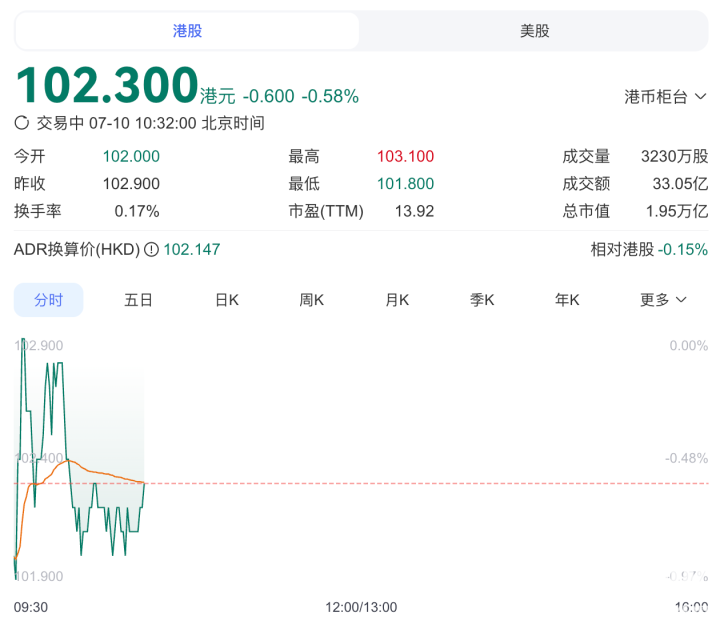Click the large 102.300 price figure
Viewport: 720px width, 625px height.
106,86
